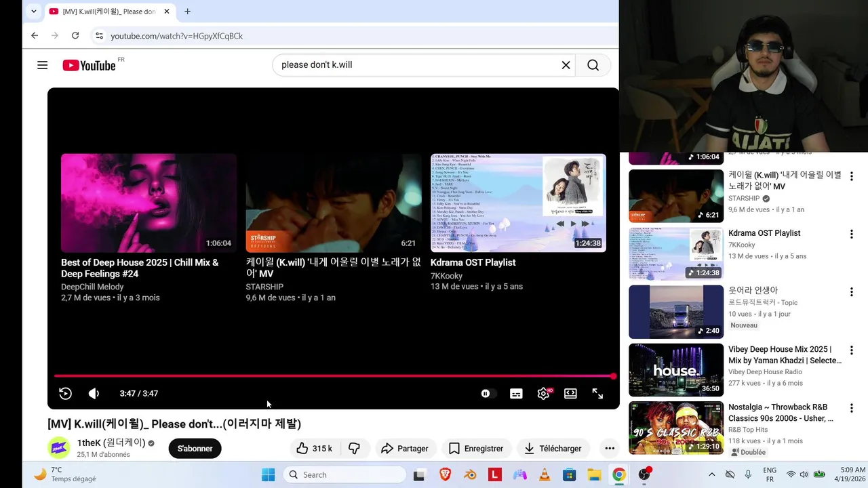868x488 pixels.
Task: Open DeepChill Melody channel on end screen
Action: tap(92, 287)
